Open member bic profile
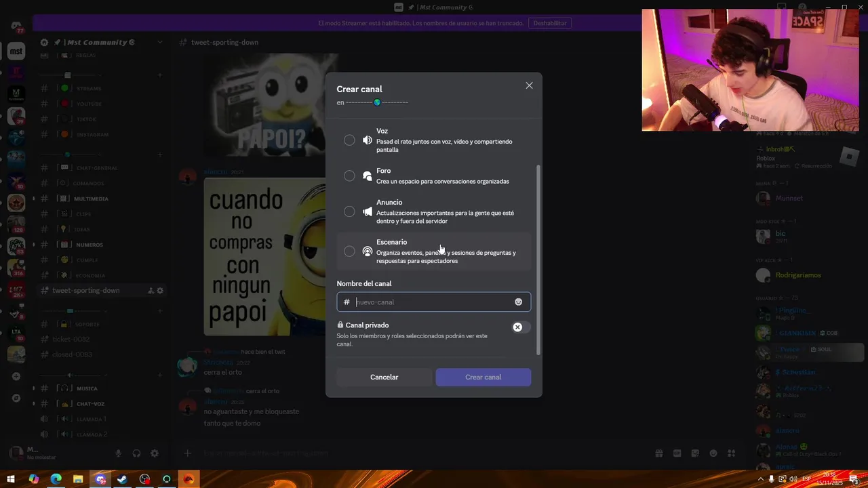 point(807,236)
